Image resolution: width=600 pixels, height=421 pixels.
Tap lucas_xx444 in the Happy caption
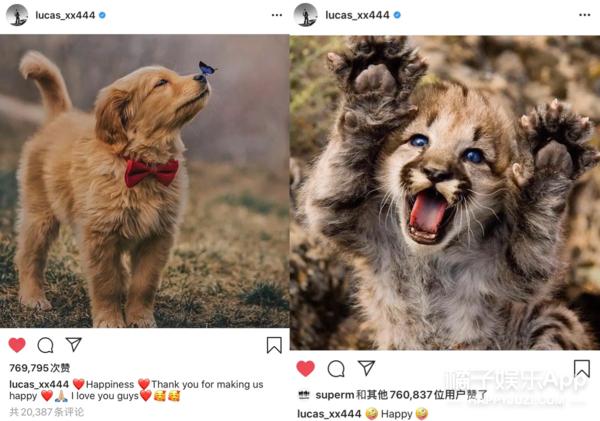(329, 414)
